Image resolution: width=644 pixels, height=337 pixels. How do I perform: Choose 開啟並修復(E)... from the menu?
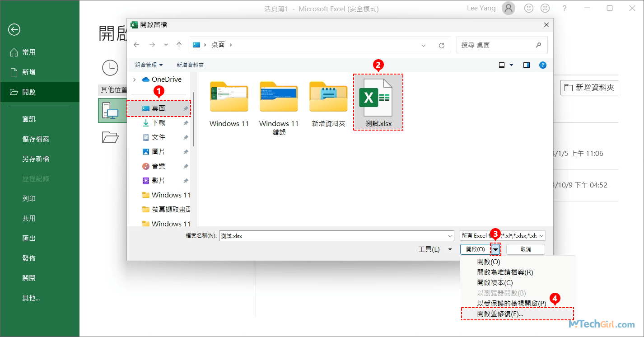[500, 314]
